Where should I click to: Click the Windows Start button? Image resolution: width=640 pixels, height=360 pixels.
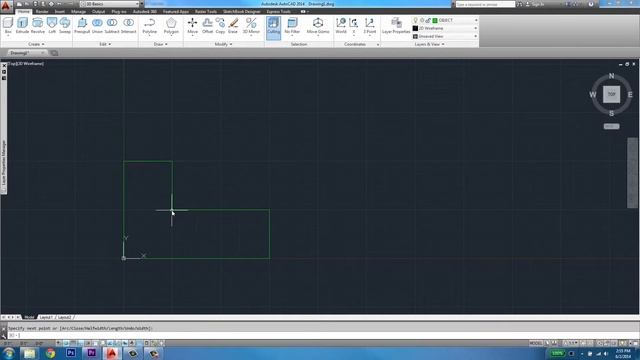[x=8, y=353]
